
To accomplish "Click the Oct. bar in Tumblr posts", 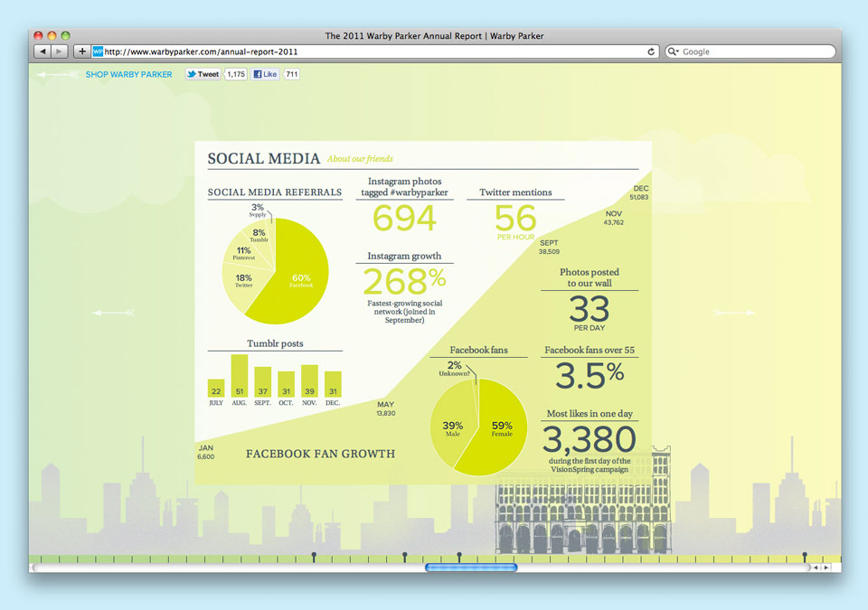I will pos(287,384).
